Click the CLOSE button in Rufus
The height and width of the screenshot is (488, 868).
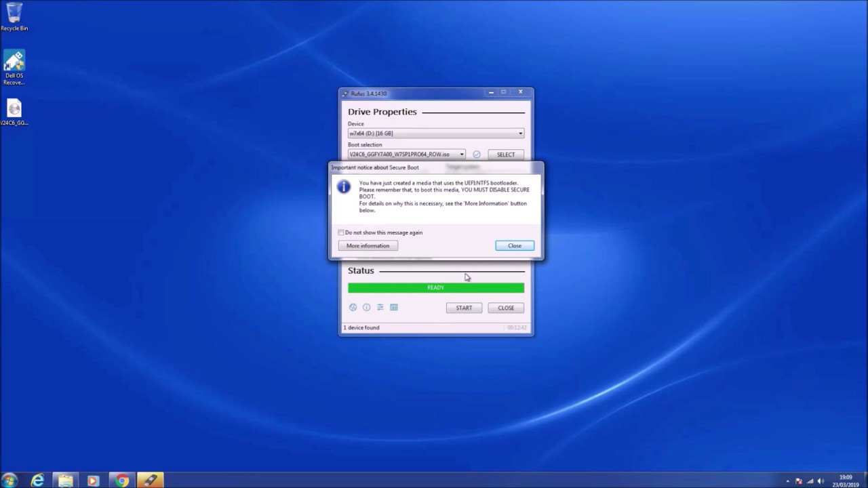pyautogui.click(x=506, y=308)
